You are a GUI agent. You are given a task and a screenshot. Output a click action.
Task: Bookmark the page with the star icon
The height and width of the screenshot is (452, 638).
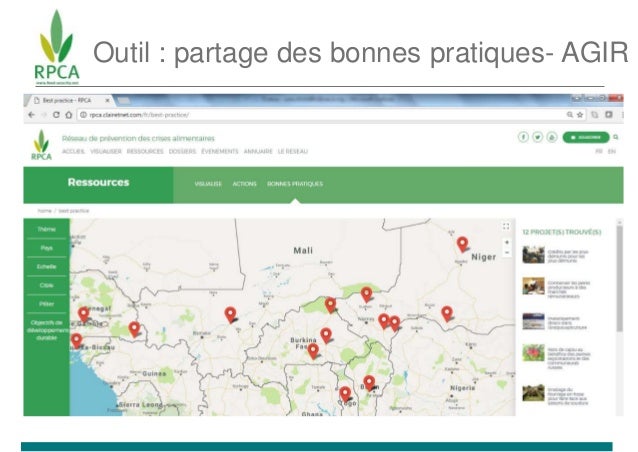point(580,115)
